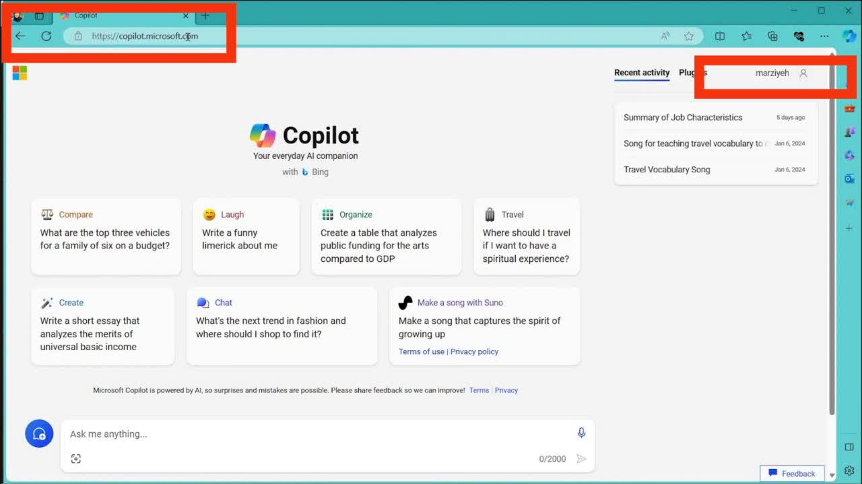Open Travel Vocabulary Song chat
Image resolution: width=862 pixels, height=484 pixels.
pyautogui.click(x=715, y=169)
